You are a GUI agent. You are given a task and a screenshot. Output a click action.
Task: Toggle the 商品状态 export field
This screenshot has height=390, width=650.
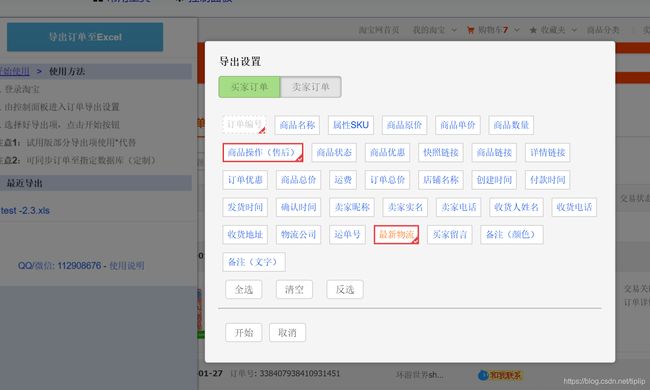coord(334,153)
